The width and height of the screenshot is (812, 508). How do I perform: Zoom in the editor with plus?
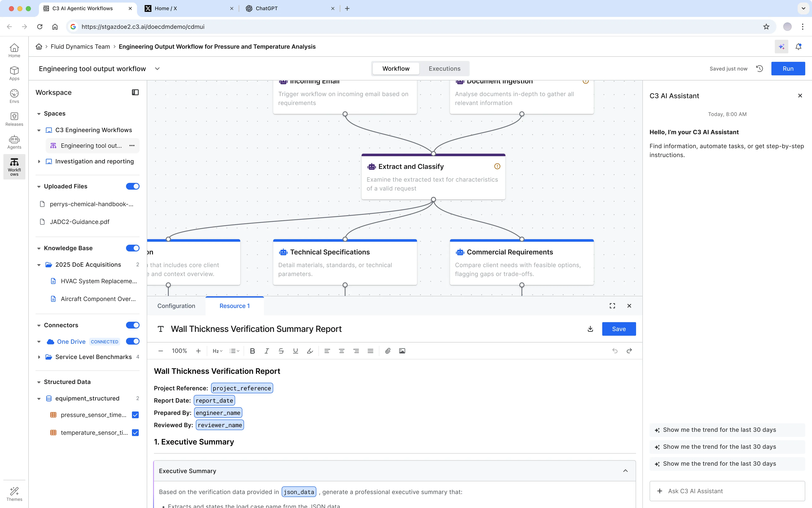198,351
